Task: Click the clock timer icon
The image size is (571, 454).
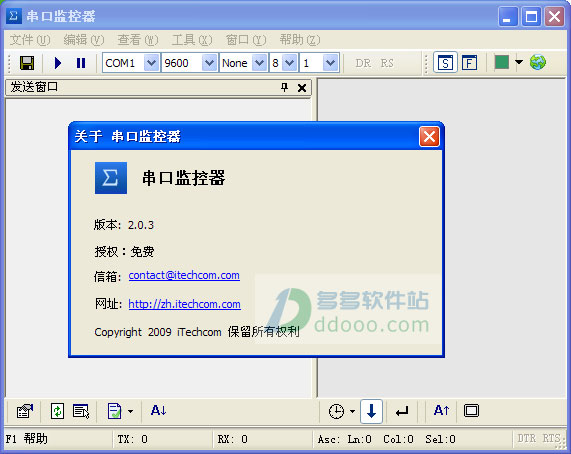Action: (336, 411)
